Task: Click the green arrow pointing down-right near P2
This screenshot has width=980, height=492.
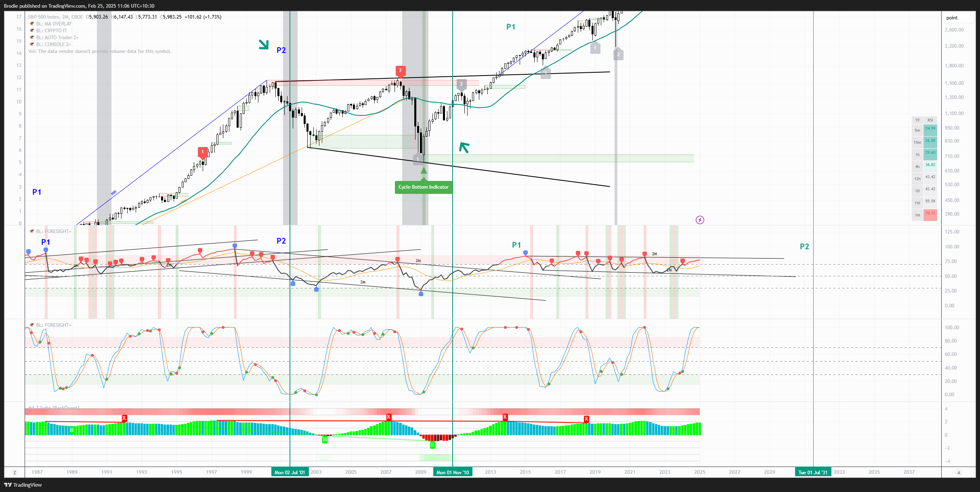Action: pos(264,44)
